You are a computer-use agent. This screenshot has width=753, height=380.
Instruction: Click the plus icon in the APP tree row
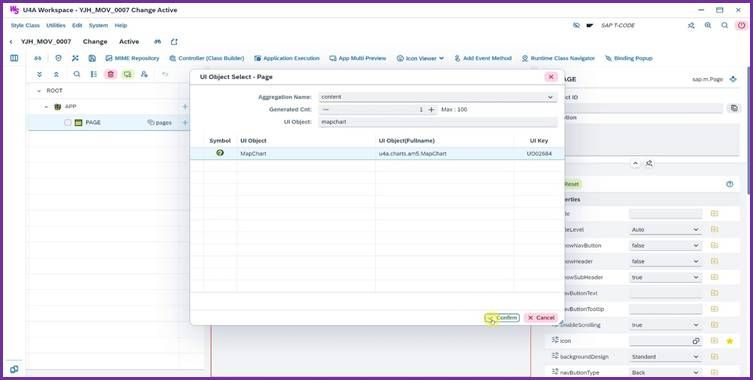[185, 107]
